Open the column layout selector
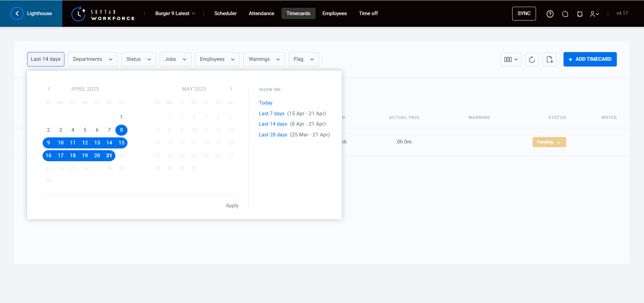 [x=511, y=59]
